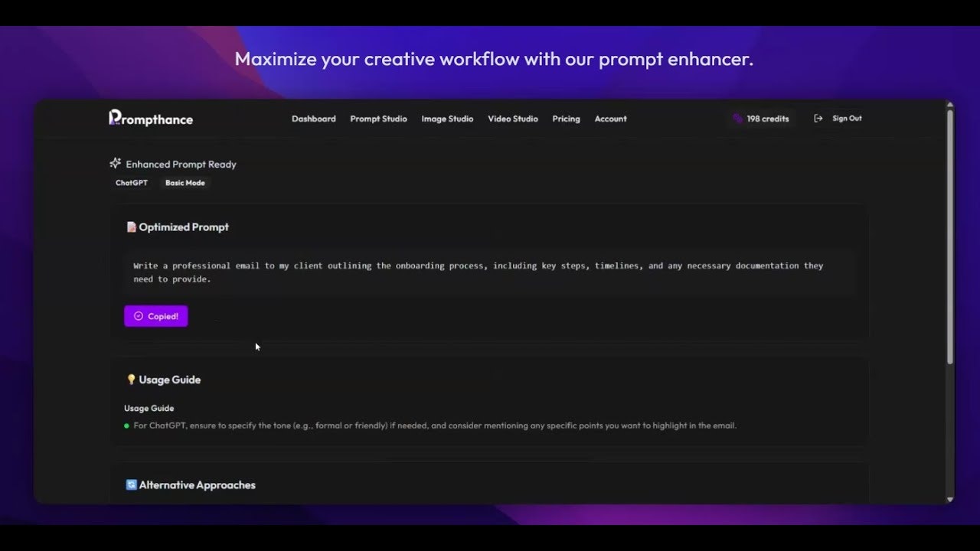This screenshot has width=980, height=551.
Task: Click the Alternative Approaches refresh icon
Action: (x=131, y=484)
